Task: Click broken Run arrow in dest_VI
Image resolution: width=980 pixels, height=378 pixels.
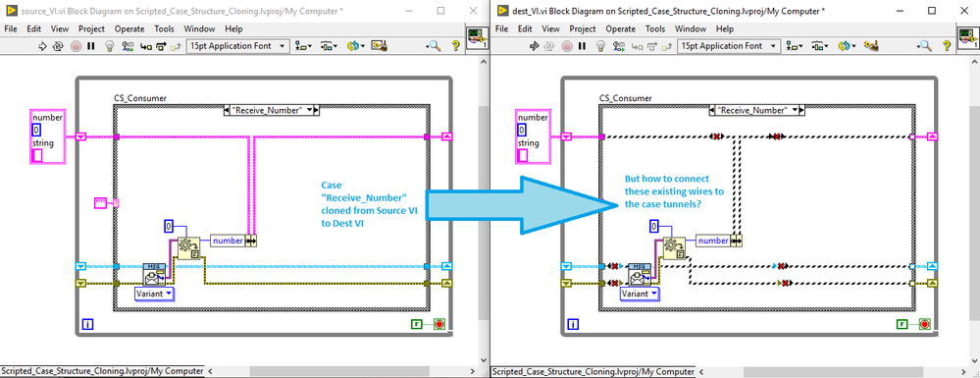Action: 535,46
